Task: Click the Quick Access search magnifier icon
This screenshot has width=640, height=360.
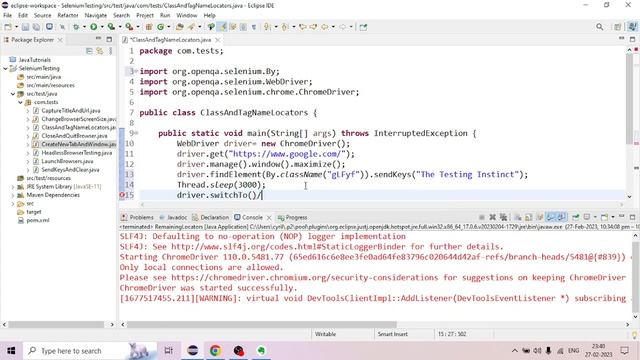Action: (x=600, y=27)
